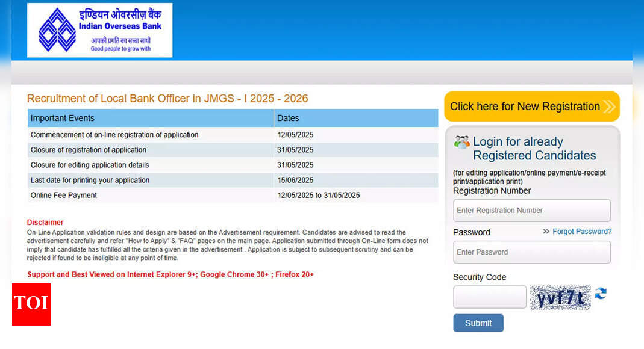
Task: Open Click here for New Registration
Action: point(525,107)
